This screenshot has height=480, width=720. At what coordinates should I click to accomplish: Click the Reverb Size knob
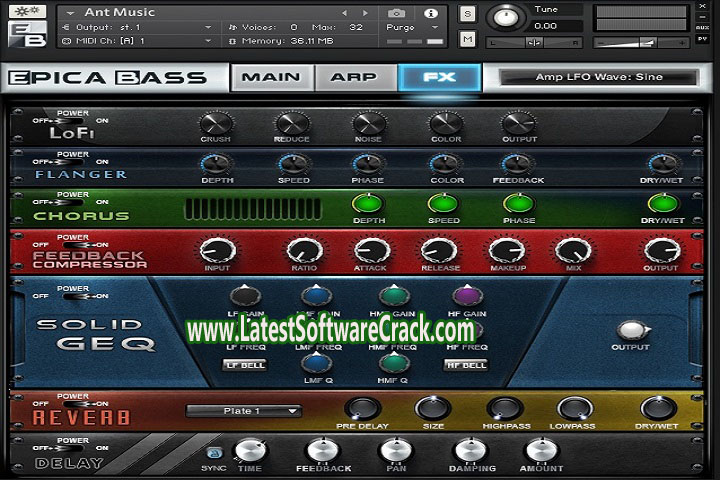[x=433, y=408]
